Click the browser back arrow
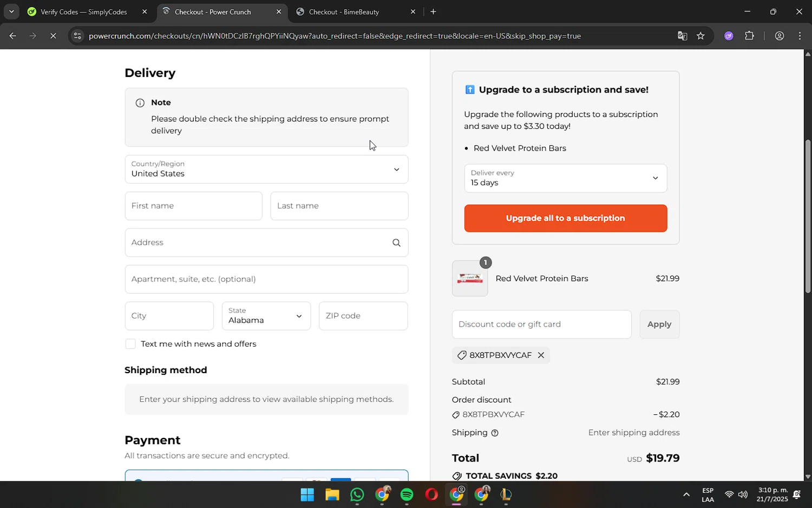 12,36
